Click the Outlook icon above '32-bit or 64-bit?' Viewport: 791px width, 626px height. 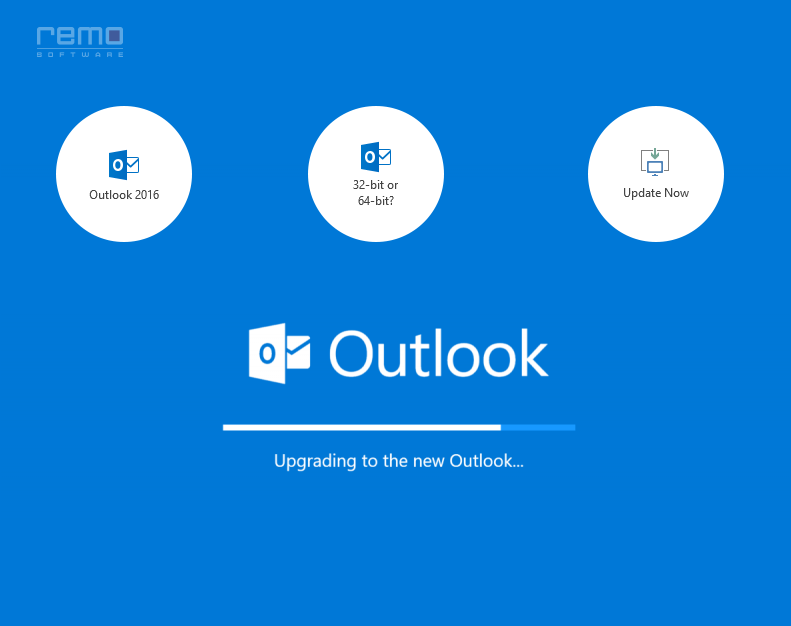(x=376, y=157)
